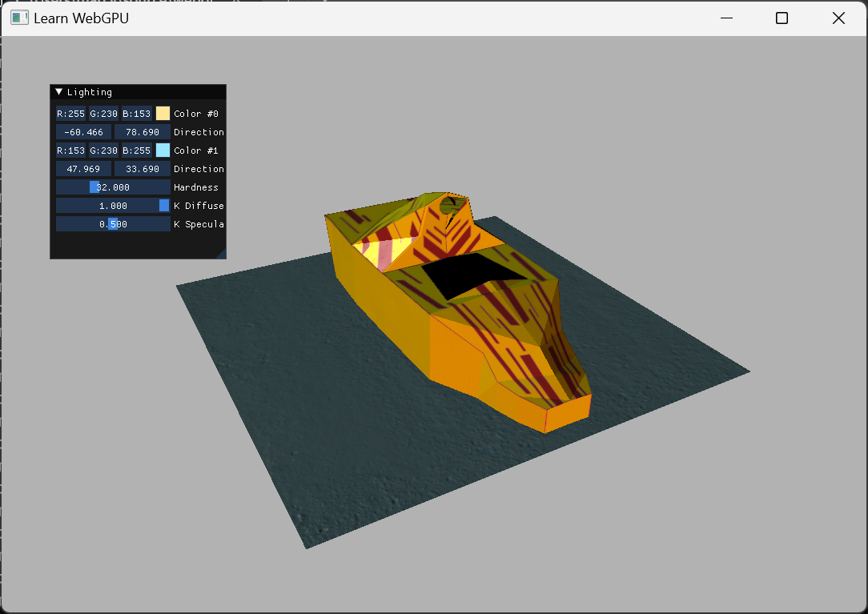Collapse the Lighting panel with its triangle
The image size is (868, 614).
58,92
